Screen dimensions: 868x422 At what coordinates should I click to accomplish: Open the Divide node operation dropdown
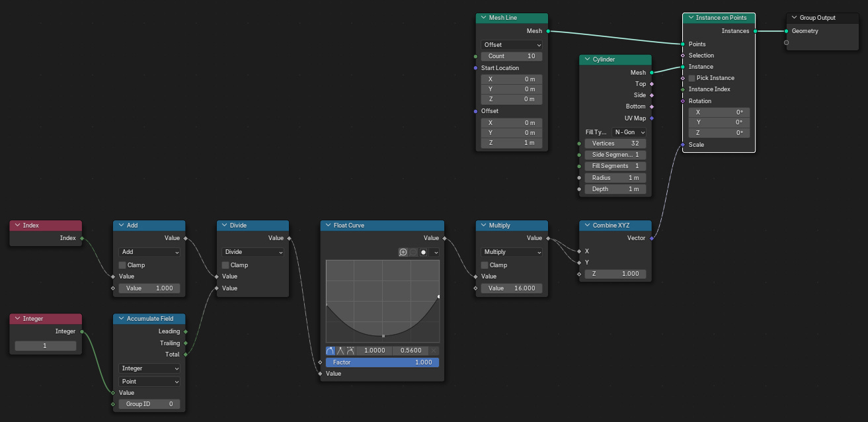[253, 251]
